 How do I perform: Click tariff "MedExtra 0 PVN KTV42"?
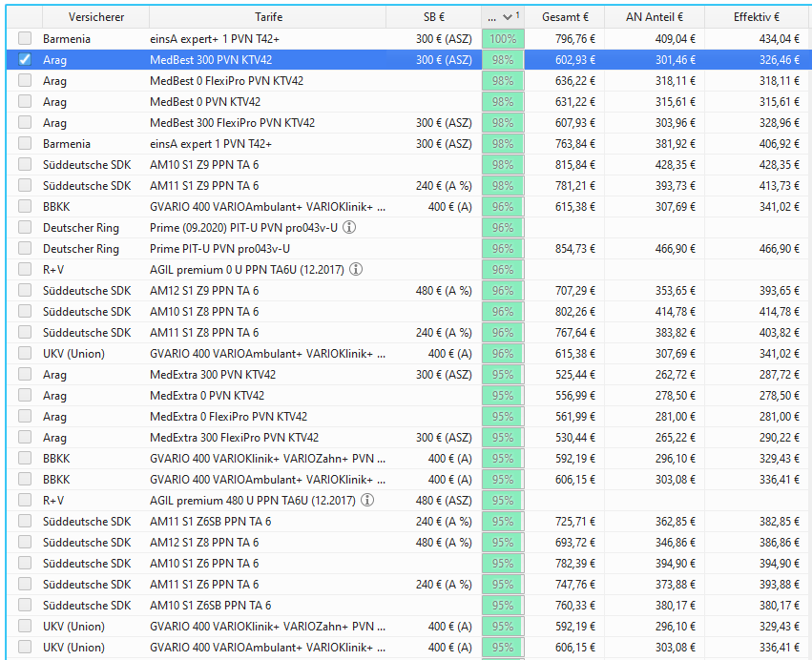[x=207, y=396]
